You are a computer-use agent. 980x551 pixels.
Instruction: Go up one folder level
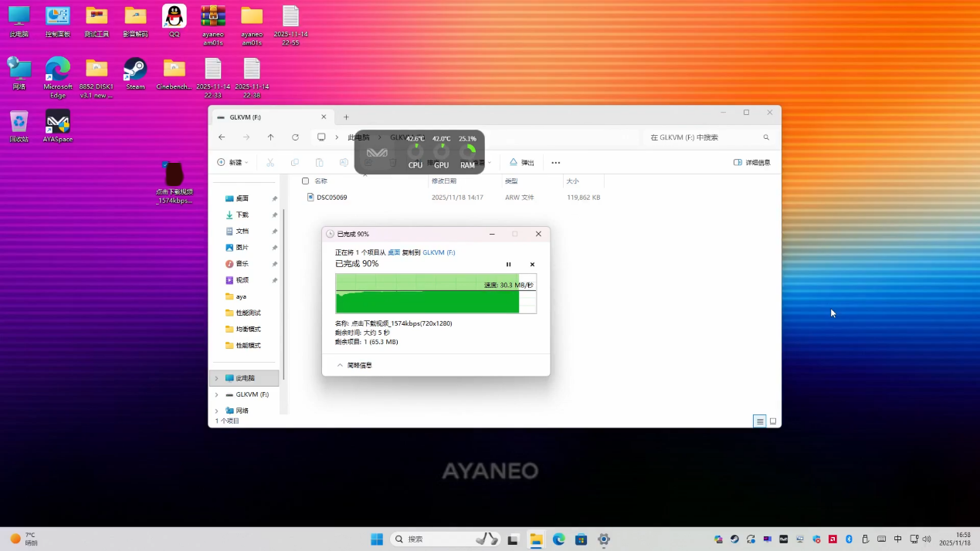coord(270,137)
